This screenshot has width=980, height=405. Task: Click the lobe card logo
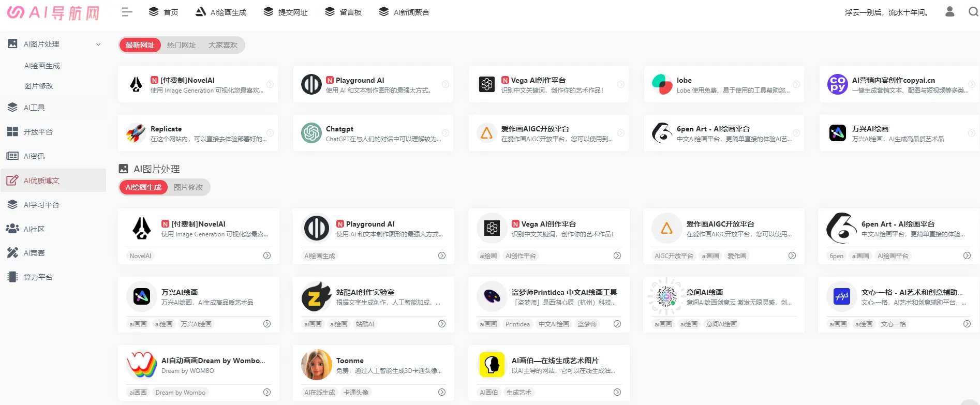[x=662, y=84]
